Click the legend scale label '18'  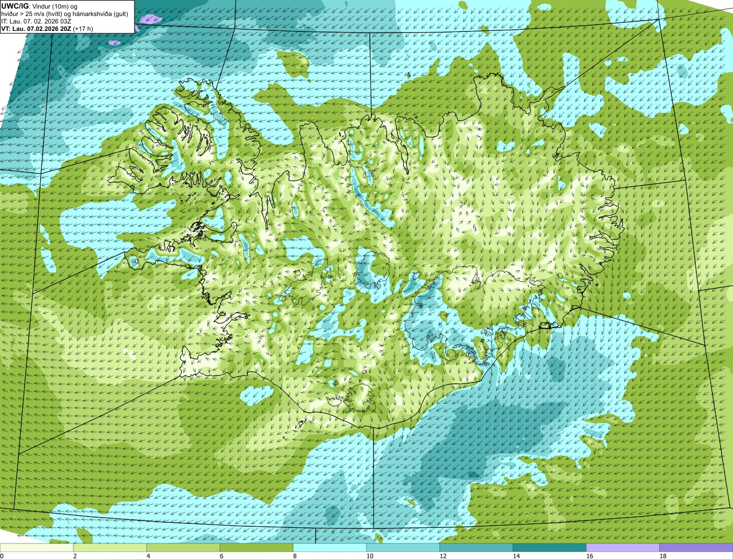pos(663,556)
